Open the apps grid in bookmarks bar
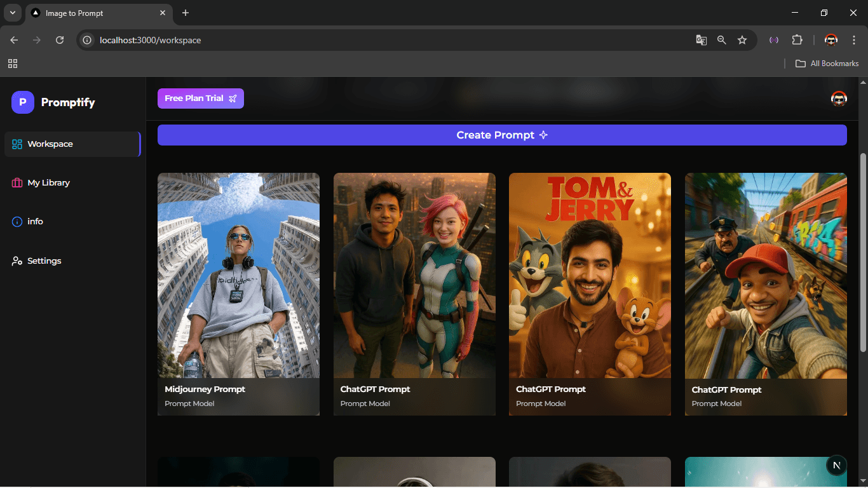This screenshot has height=488, width=868. (13, 64)
